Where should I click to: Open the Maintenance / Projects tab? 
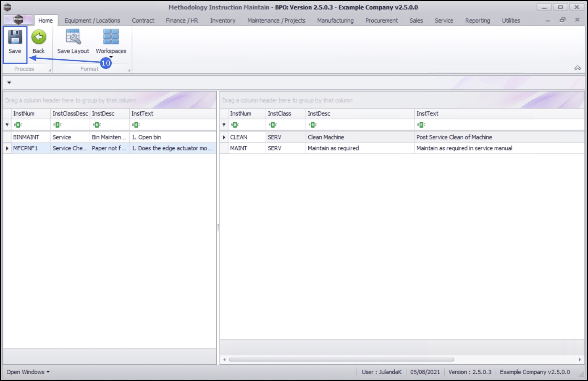point(276,20)
